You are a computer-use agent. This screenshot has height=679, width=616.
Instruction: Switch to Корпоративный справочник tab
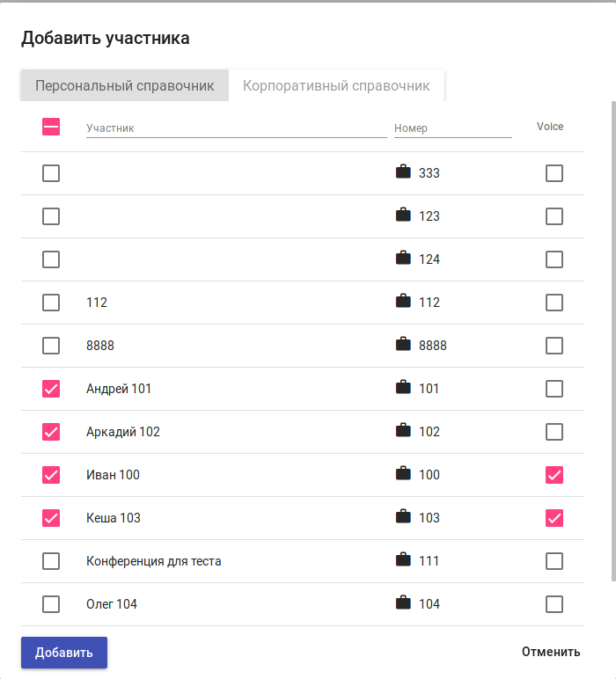coord(336,86)
